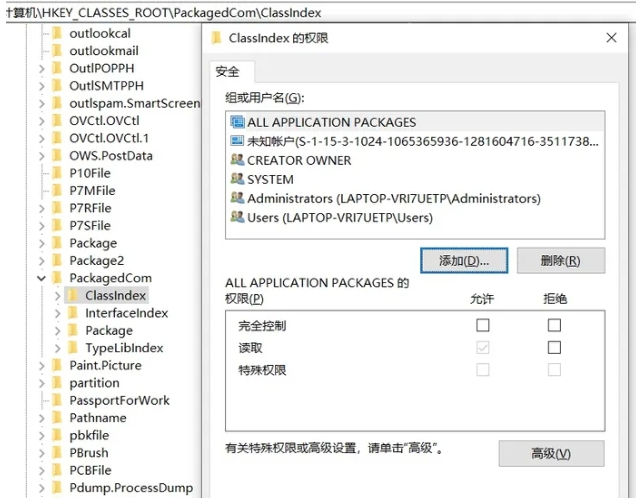This screenshot has width=636, height=498.
Task: Expand the TypeLibIndex tree node
Action: coord(58,348)
